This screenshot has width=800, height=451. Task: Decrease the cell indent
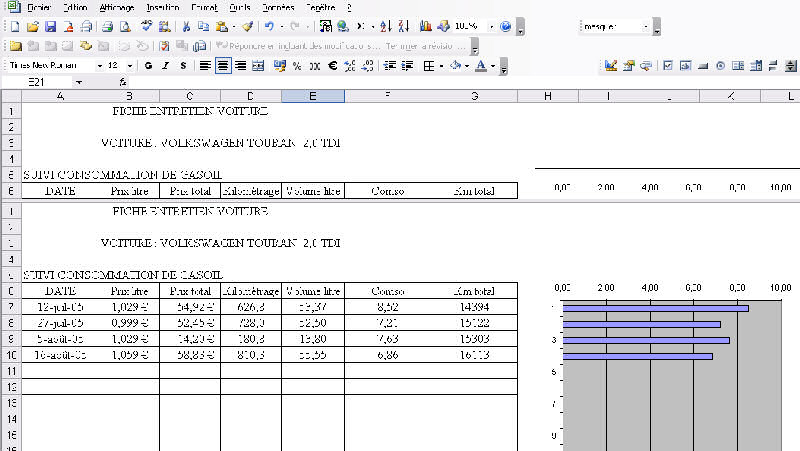pos(390,66)
